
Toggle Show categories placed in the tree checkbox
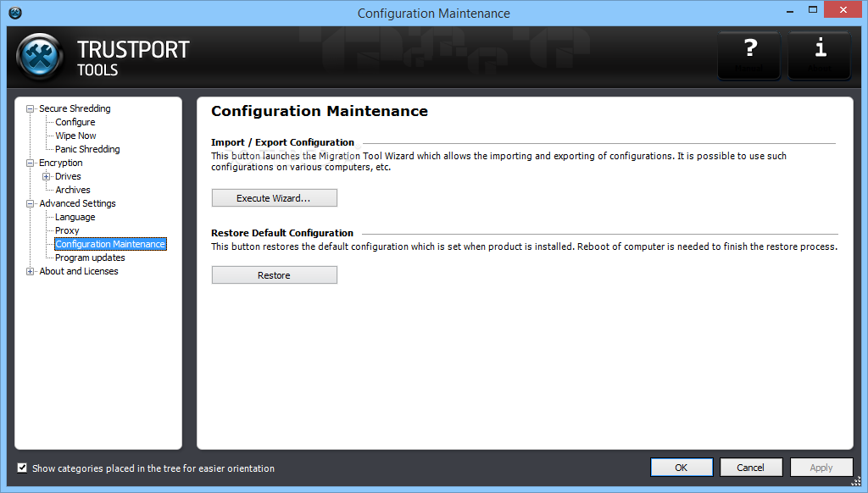pyautogui.click(x=22, y=468)
